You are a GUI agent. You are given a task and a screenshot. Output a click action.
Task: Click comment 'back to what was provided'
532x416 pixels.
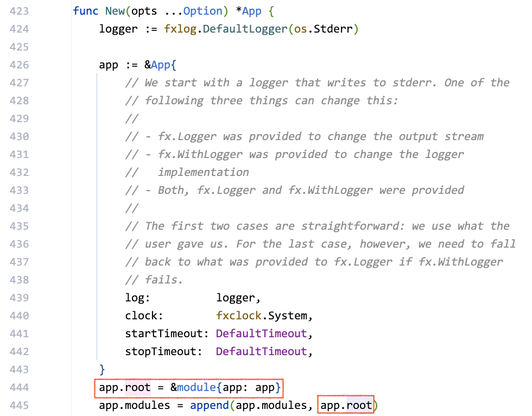pos(314,262)
